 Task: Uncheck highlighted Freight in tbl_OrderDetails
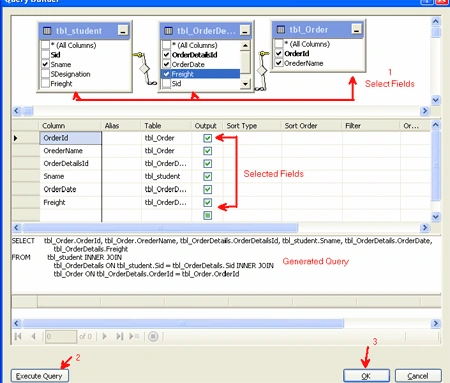(166, 74)
